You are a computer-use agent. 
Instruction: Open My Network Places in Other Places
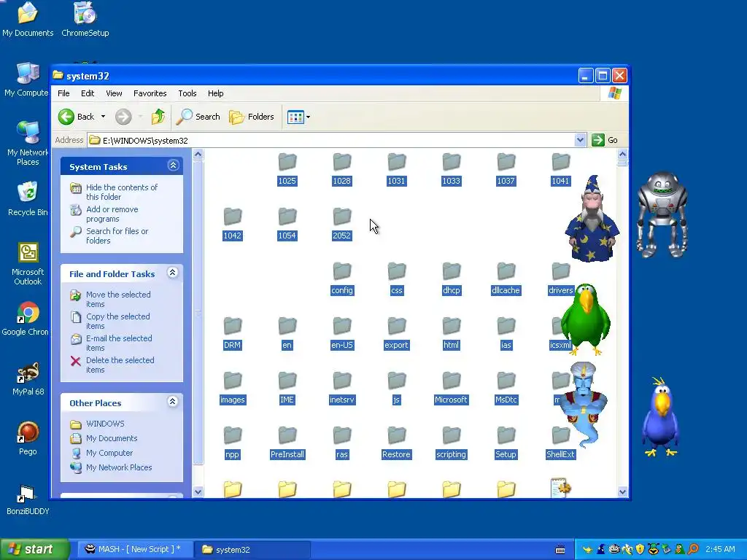119,467
